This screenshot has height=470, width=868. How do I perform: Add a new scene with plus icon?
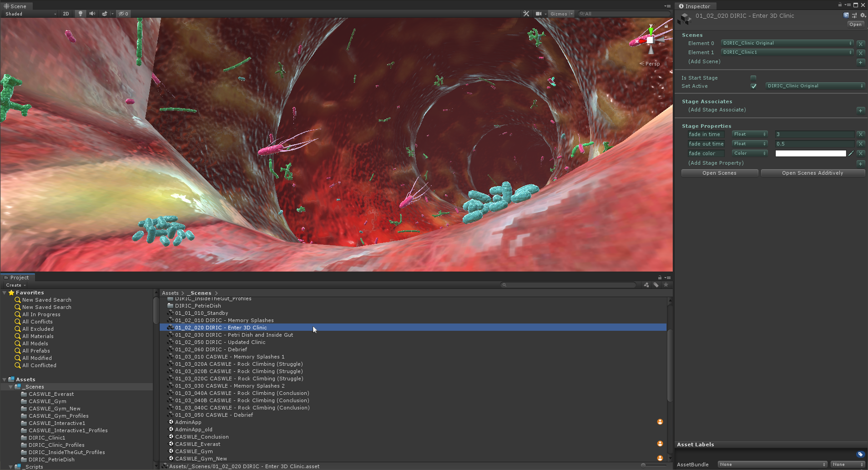tap(861, 62)
